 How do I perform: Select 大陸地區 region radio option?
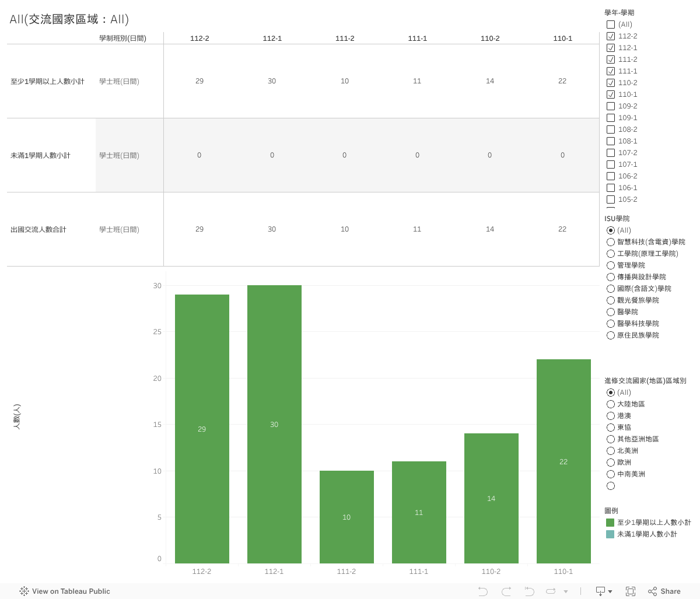coord(611,404)
